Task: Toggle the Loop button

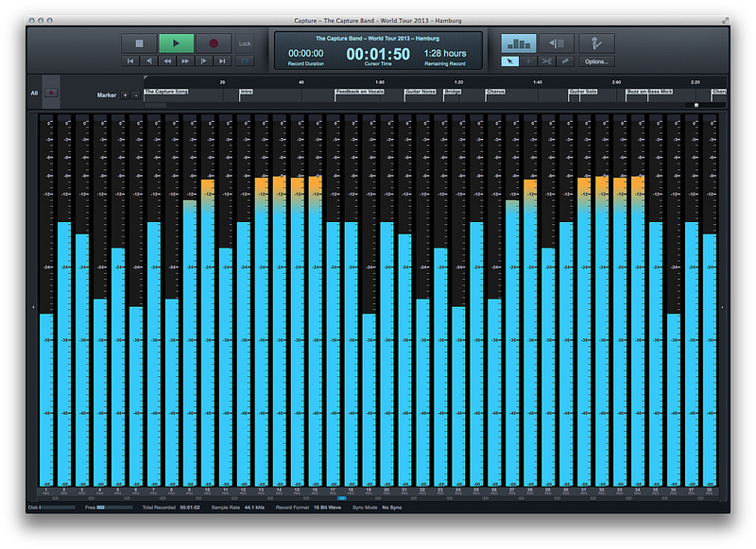Action: [x=245, y=60]
